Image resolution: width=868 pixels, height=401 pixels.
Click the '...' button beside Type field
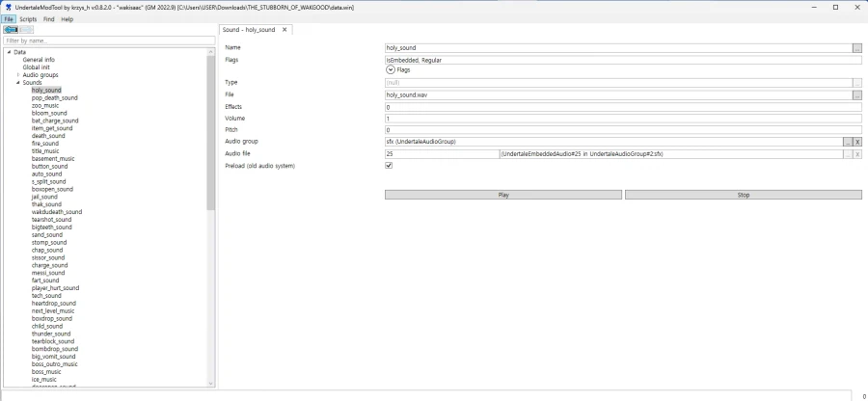[x=857, y=83]
